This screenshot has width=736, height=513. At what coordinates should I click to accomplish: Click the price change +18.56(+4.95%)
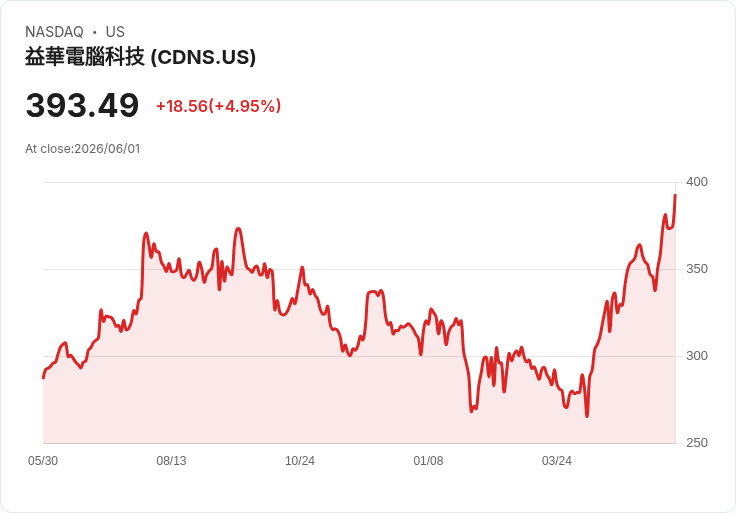coord(218,106)
